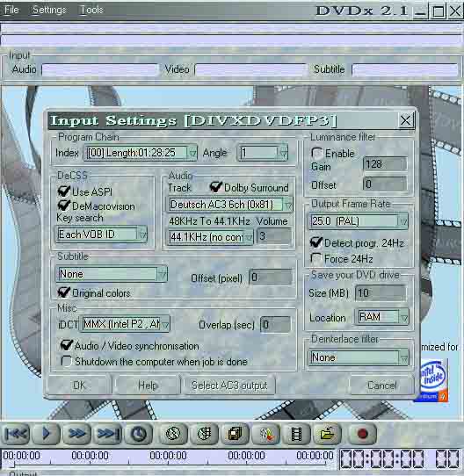The width and height of the screenshot is (464, 476).
Task: Click the open folder toolbar icon
Action: (x=327, y=434)
